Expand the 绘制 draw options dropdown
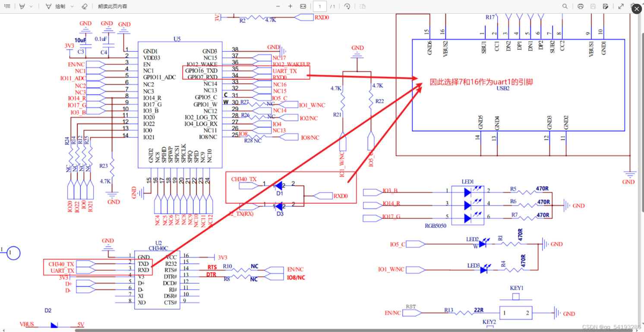 tap(72, 6)
